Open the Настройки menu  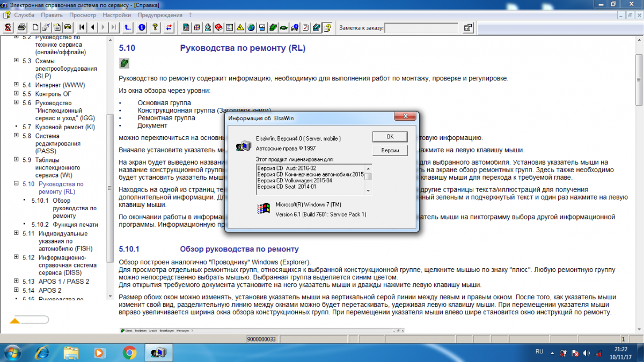(x=116, y=15)
